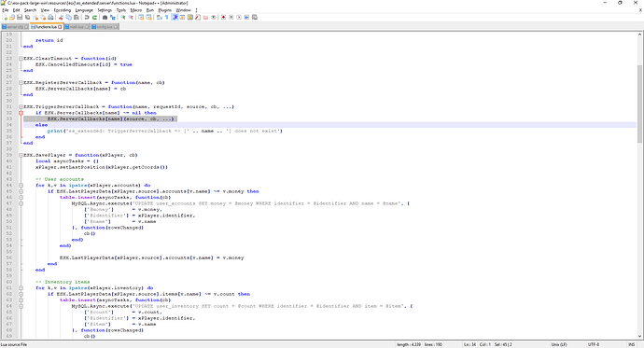The image size is (644, 348).
Task: Undo last edit with toolbar arrow
Action: coord(87,17)
